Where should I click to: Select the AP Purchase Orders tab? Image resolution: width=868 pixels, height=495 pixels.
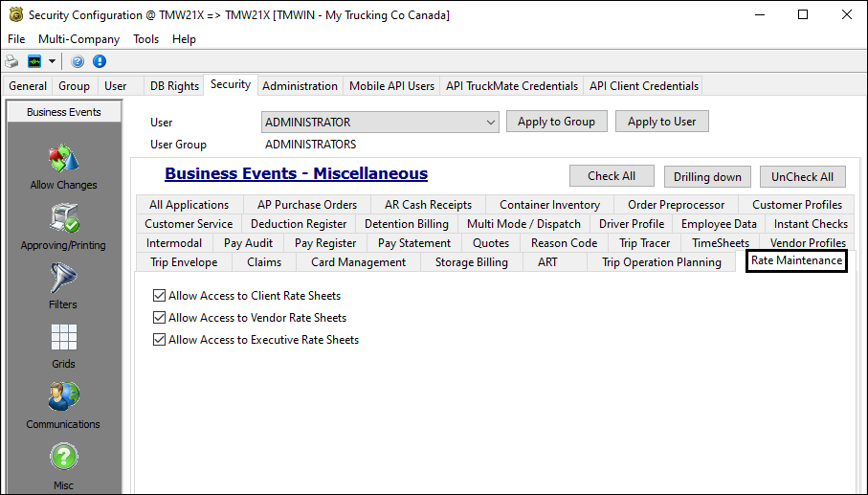pyautogui.click(x=307, y=204)
